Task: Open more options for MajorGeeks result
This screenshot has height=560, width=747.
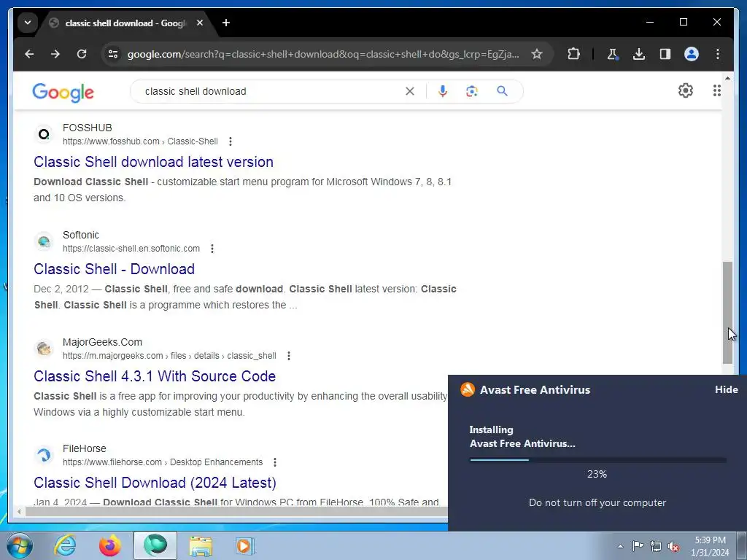Action: [x=289, y=356]
